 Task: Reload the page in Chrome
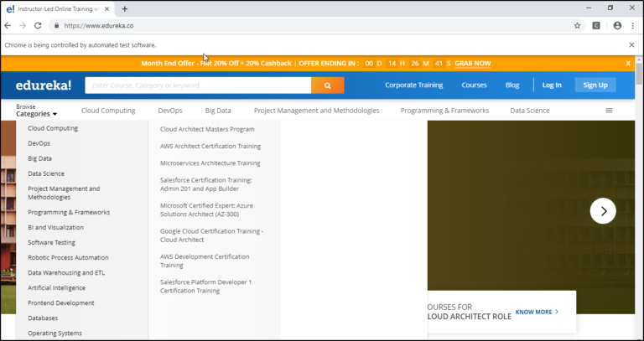click(38, 25)
